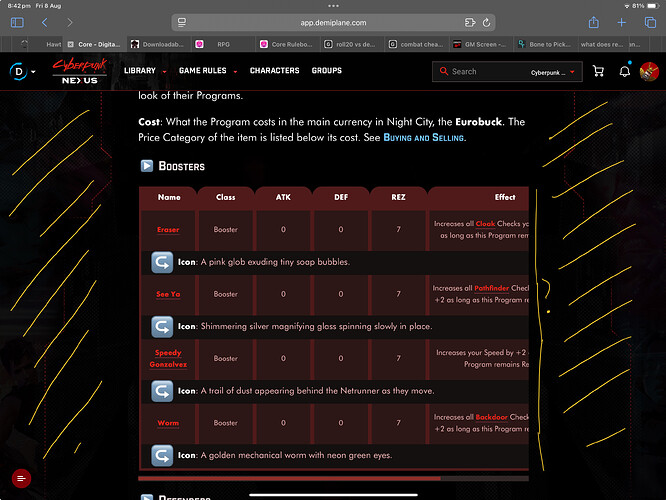Expand the Game Rules menu arrow
Viewport: 666px width, 500px height.
tap(235, 72)
